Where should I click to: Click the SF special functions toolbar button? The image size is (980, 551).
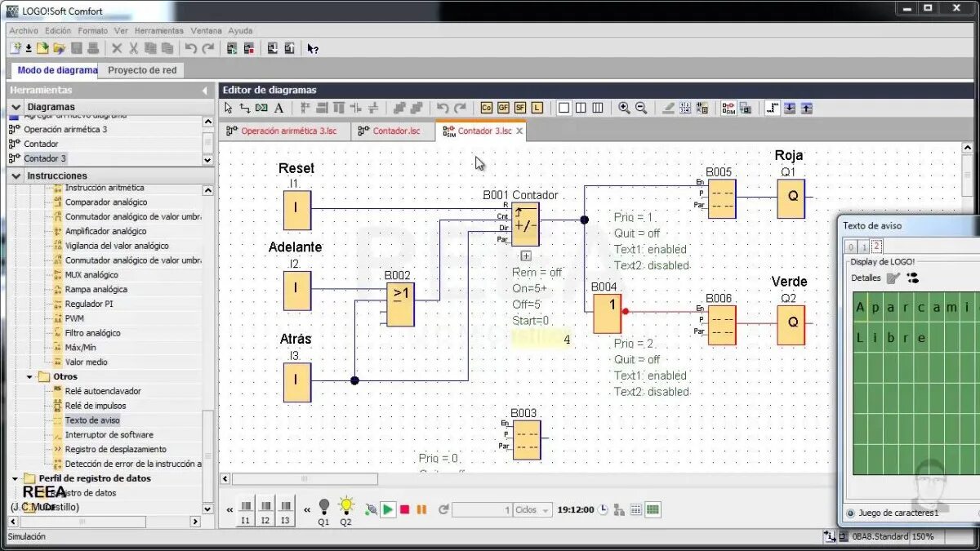520,108
